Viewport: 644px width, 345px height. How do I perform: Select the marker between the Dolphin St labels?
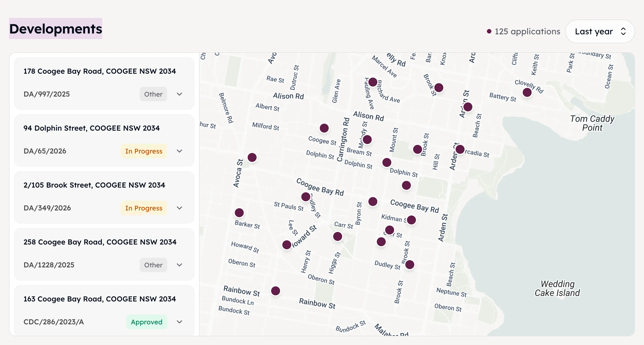(387, 162)
